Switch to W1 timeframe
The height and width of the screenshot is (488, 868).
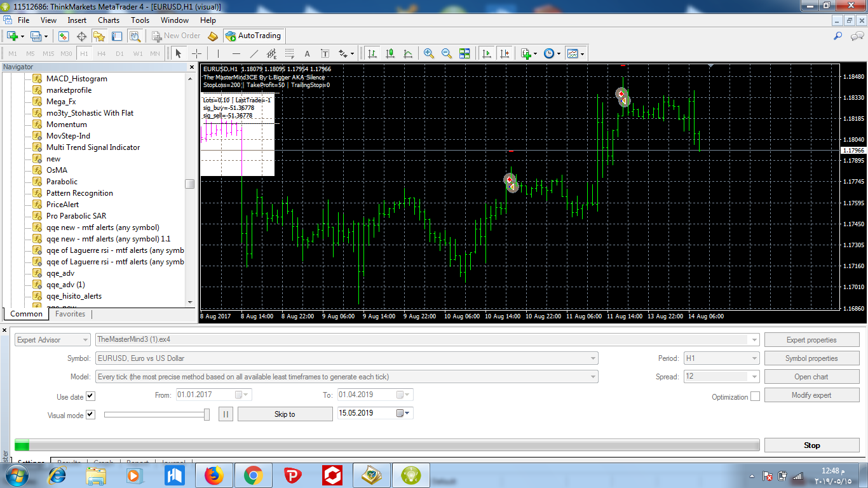(137, 54)
